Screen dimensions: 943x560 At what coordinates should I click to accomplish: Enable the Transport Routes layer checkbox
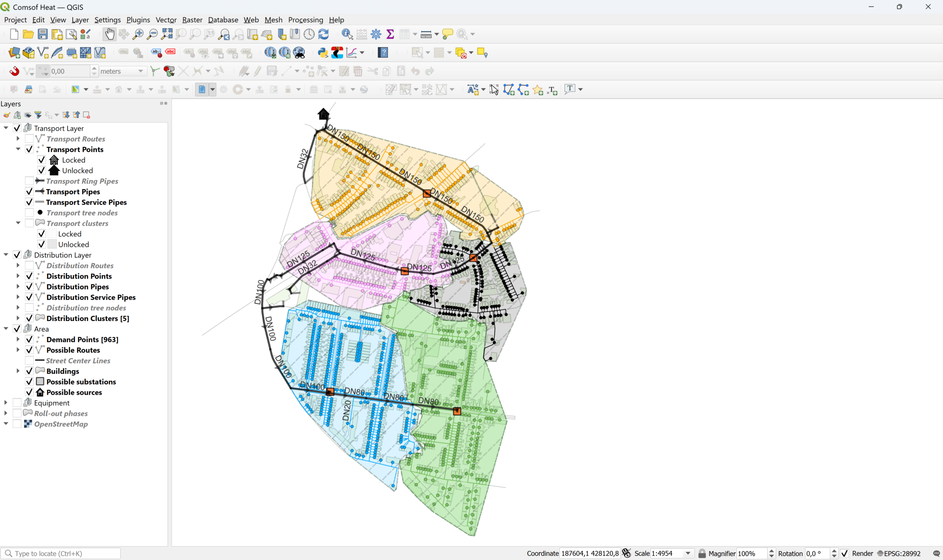[x=29, y=139]
